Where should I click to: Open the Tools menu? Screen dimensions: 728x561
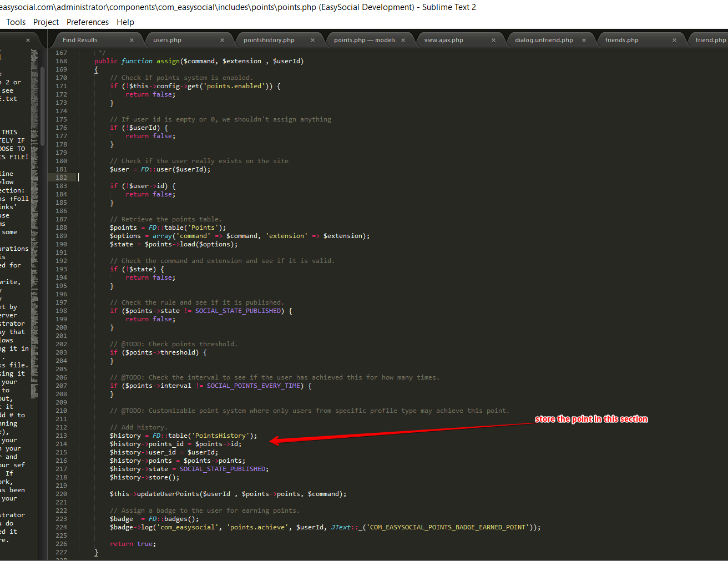click(x=16, y=22)
